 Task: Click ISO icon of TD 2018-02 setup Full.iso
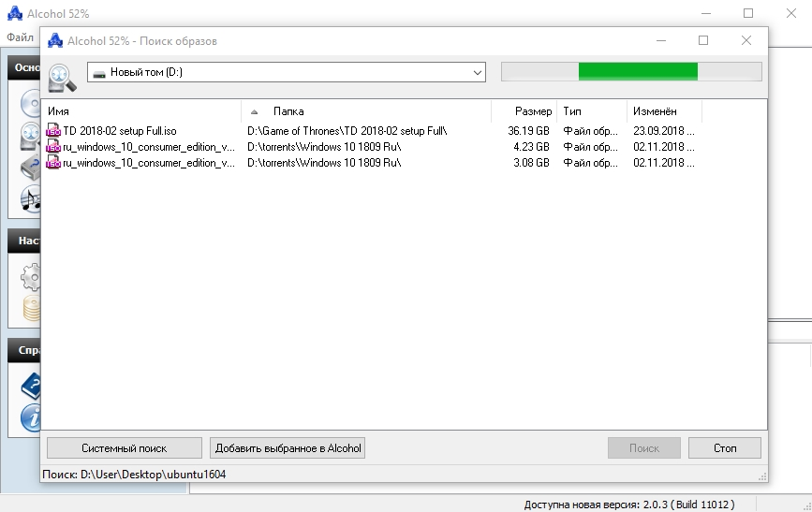click(x=53, y=130)
